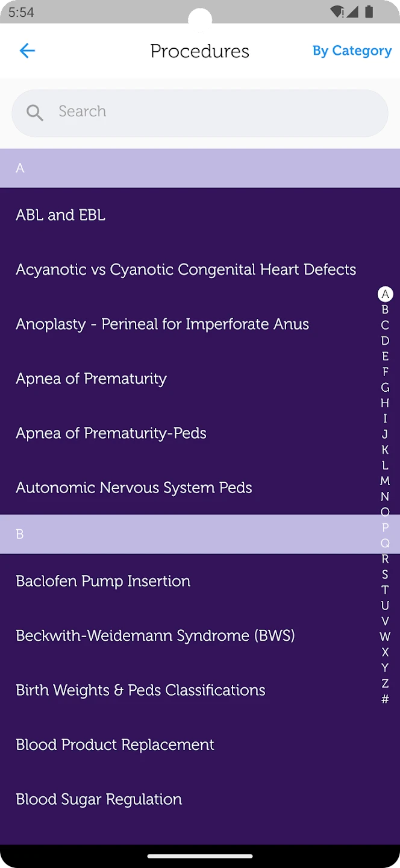Jump to letter C in index
400x868 pixels.
385,325
